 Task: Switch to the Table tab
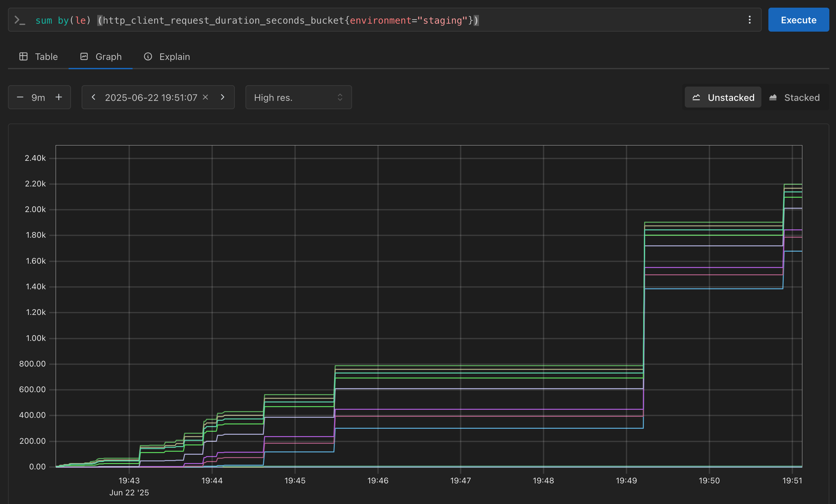[x=46, y=57]
